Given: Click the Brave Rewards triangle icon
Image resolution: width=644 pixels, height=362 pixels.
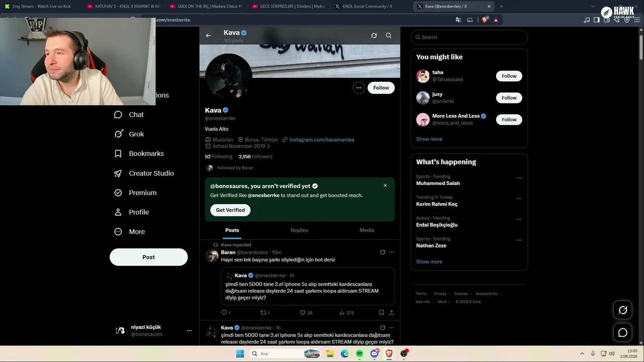Looking at the screenshot, I should 496,20.
